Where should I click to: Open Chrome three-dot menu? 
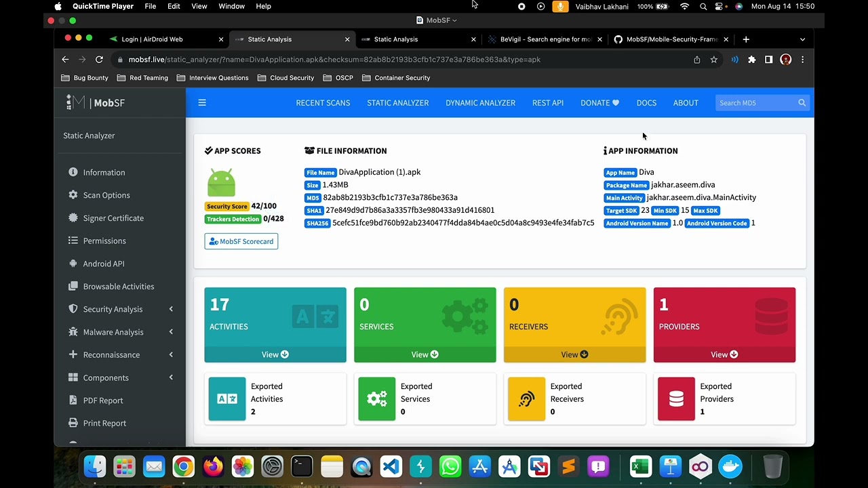point(802,60)
